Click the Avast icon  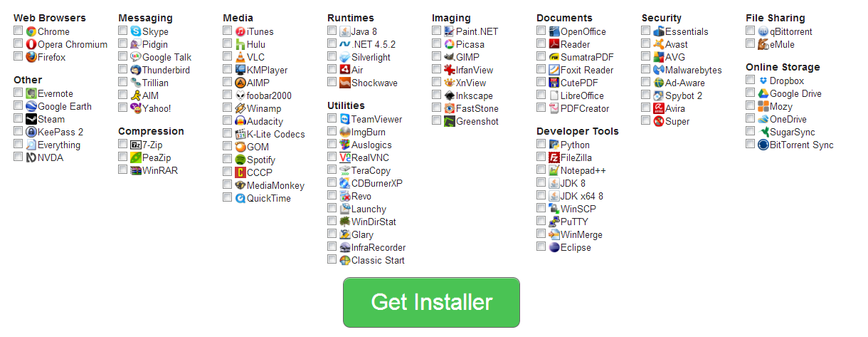[x=659, y=44]
